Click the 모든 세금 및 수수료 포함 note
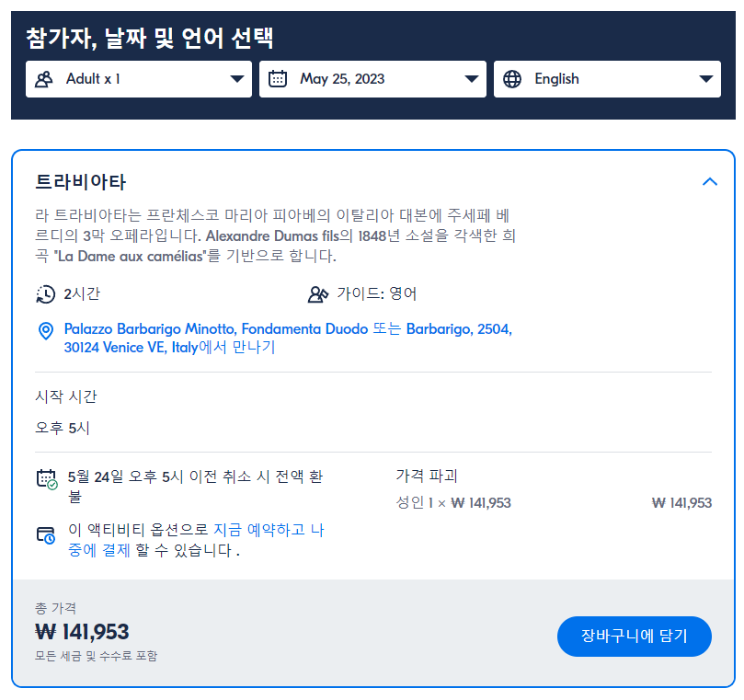744x700 pixels. click(96, 656)
